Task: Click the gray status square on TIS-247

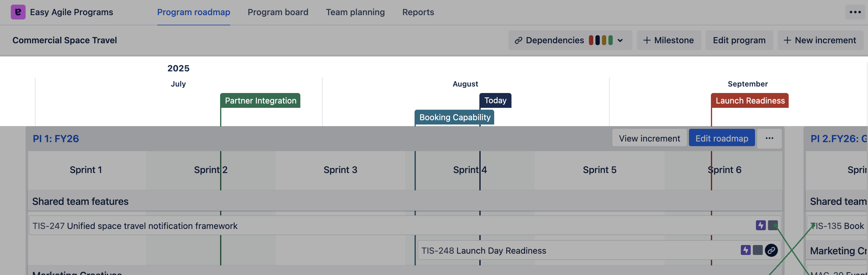Action: point(773,225)
